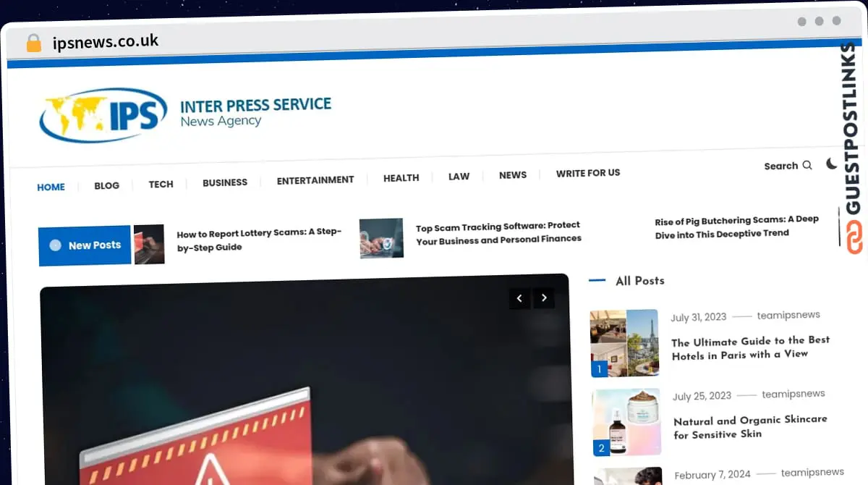Go to previous slide arrow
The height and width of the screenshot is (485, 868).
[519, 298]
